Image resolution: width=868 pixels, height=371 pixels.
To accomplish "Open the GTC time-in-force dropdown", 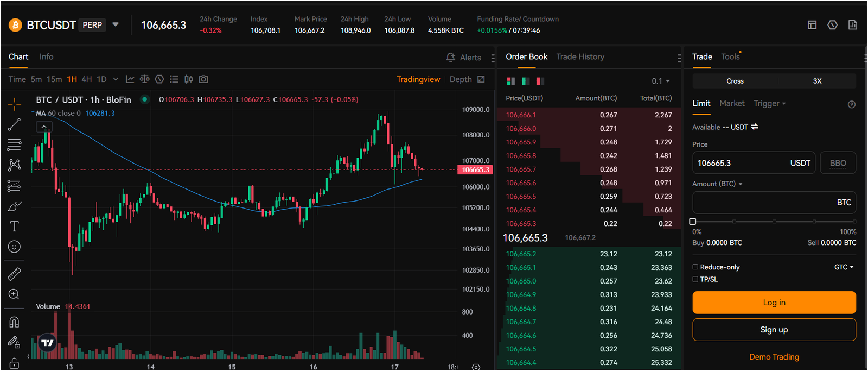I will coord(844,267).
